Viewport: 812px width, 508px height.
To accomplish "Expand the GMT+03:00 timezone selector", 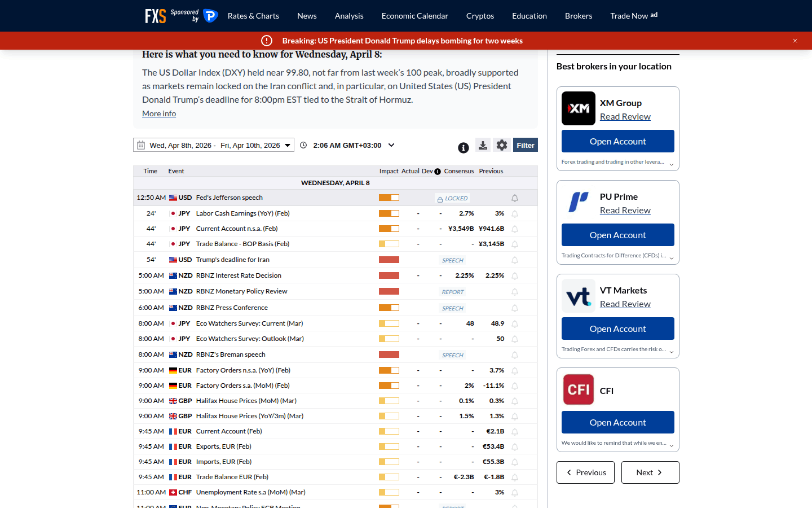I will click(391, 145).
